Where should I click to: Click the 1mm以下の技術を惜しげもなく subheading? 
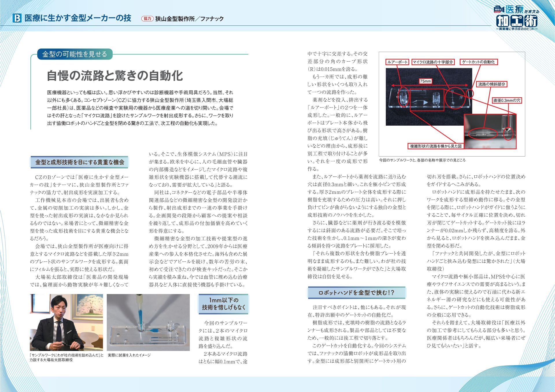pyautogui.click(x=223, y=304)
